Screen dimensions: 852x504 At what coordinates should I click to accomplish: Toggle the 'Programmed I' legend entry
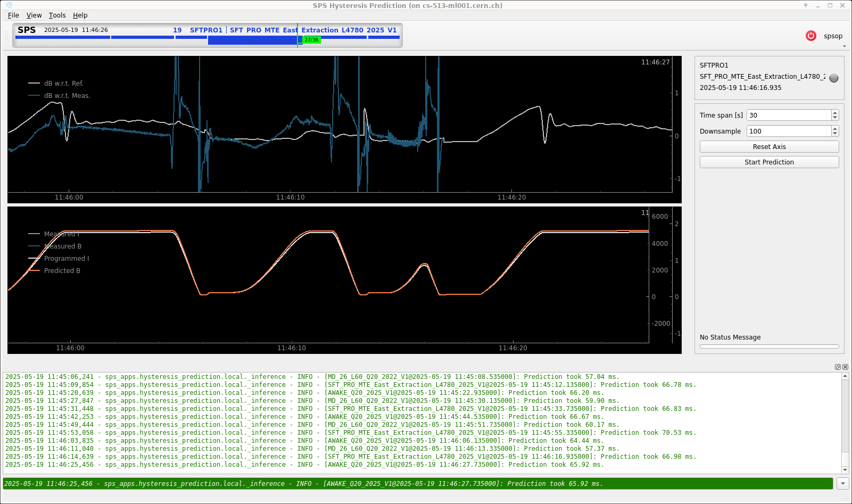[66, 259]
